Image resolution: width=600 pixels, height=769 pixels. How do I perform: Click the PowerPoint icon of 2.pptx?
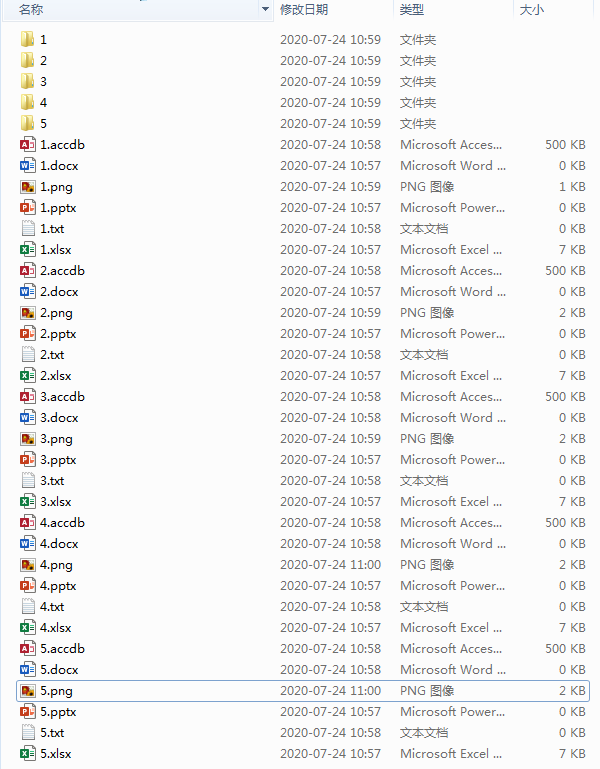[x=28, y=333]
